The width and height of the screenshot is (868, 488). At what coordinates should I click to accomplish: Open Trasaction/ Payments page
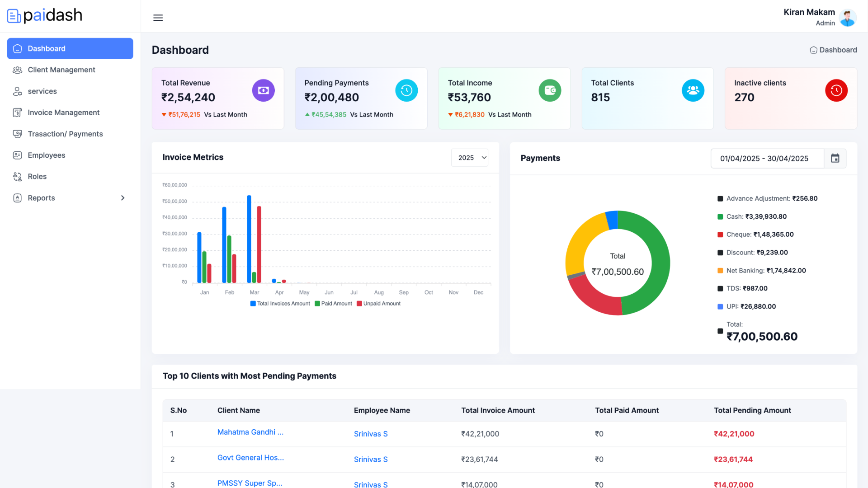(70, 134)
